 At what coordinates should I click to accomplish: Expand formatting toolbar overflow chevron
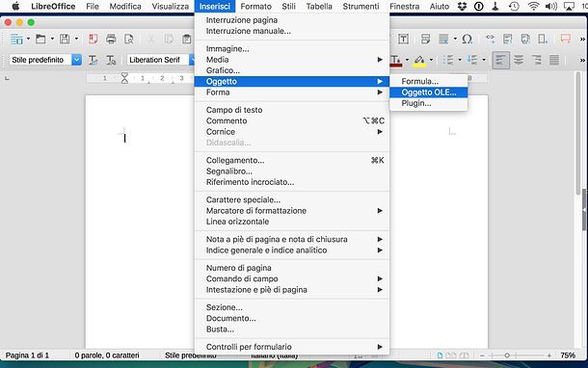(x=582, y=60)
